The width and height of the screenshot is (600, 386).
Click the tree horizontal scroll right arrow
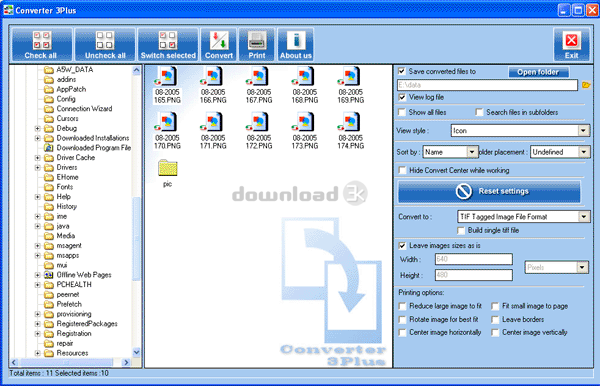126,362
